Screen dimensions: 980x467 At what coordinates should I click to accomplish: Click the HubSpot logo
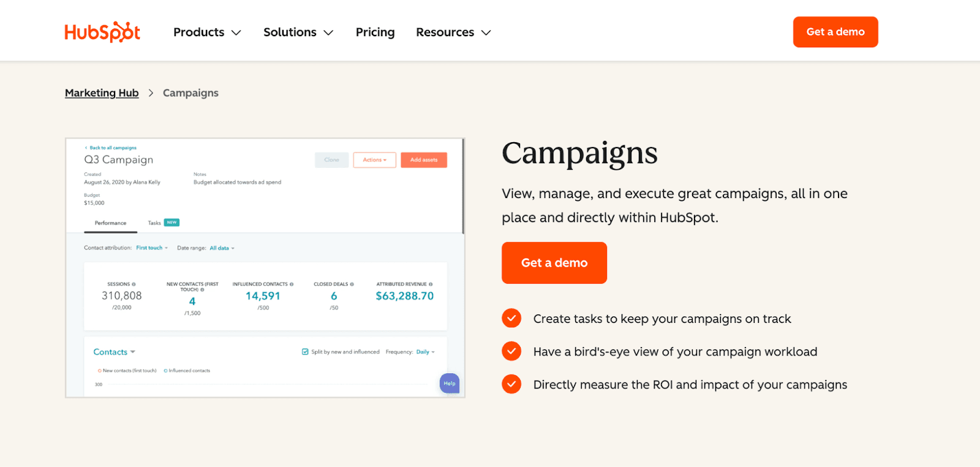[102, 32]
